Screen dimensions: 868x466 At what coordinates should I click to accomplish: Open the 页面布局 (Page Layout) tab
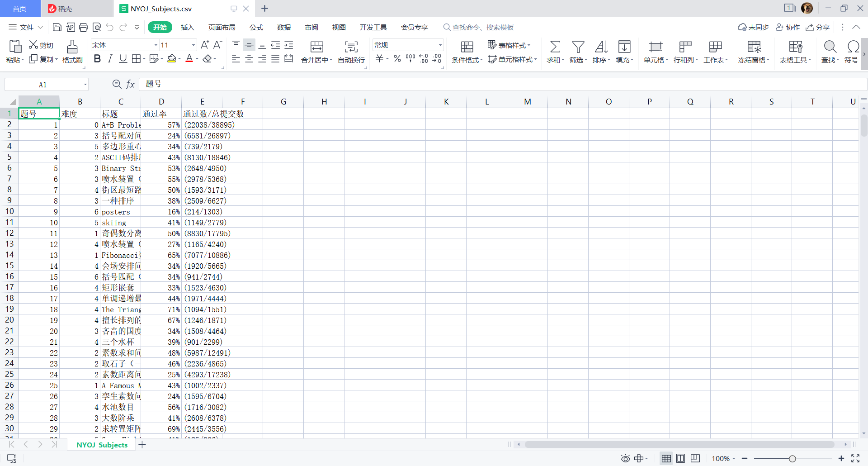point(222,27)
